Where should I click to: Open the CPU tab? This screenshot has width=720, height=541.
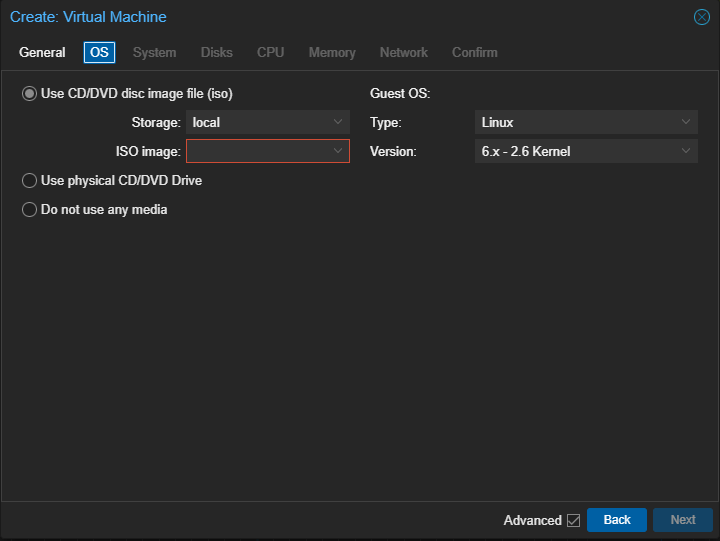click(270, 52)
